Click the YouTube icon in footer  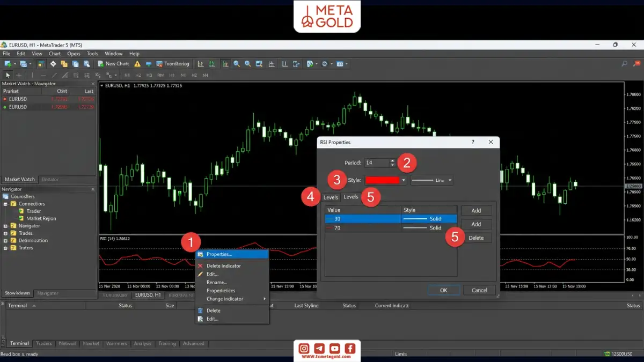[335, 348]
